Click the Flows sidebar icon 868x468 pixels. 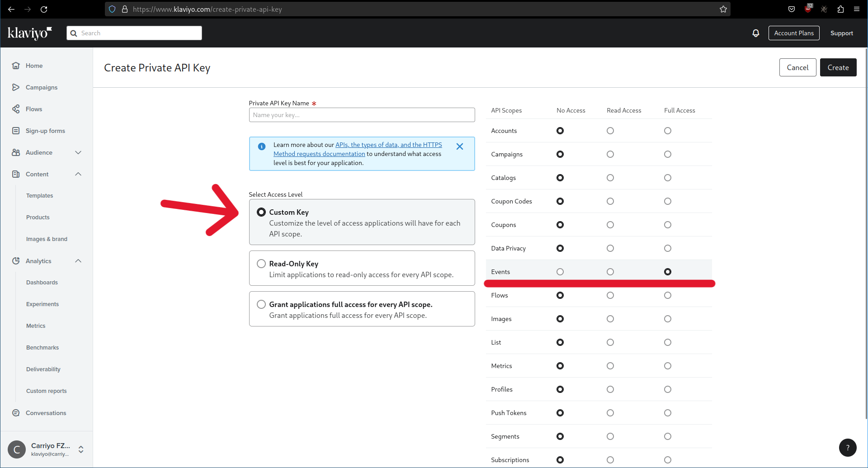pos(16,109)
